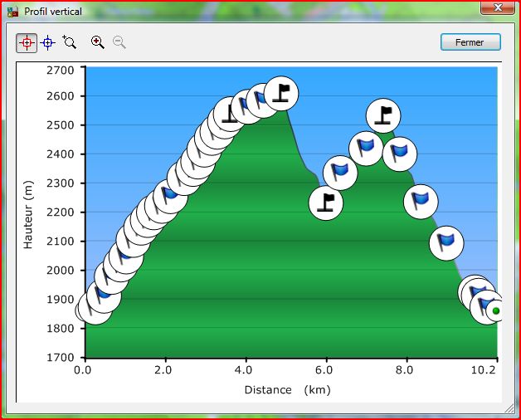
Task: Click the window resize grip corner
Action: click(509, 408)
